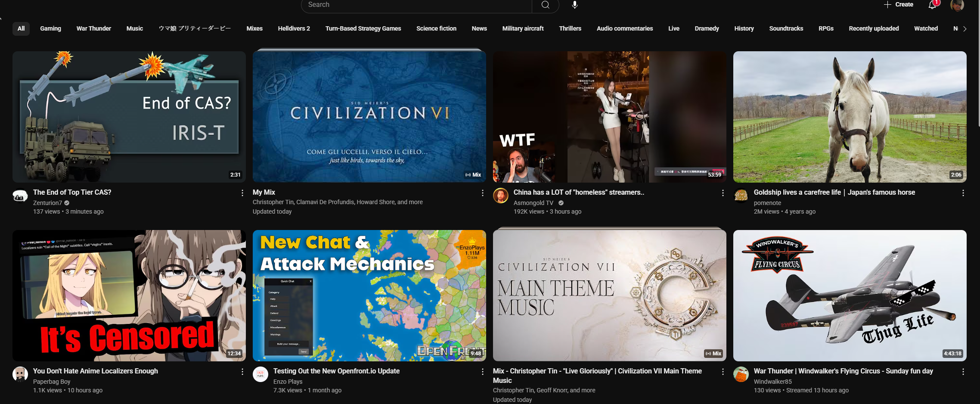Viewport: 980px width, 404px height.
Task: Open title You Don't Hate Anime Localizers Enough
Action: tap(95, 371)
